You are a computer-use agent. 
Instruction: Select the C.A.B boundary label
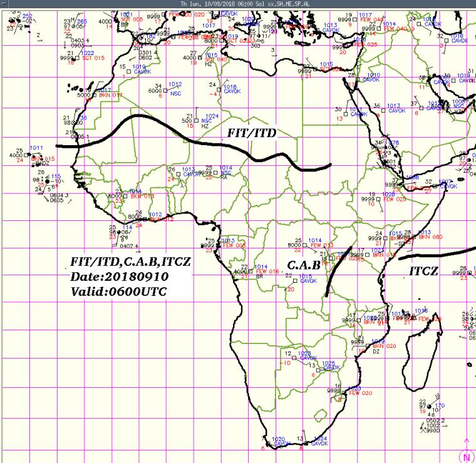click(303, 265)
